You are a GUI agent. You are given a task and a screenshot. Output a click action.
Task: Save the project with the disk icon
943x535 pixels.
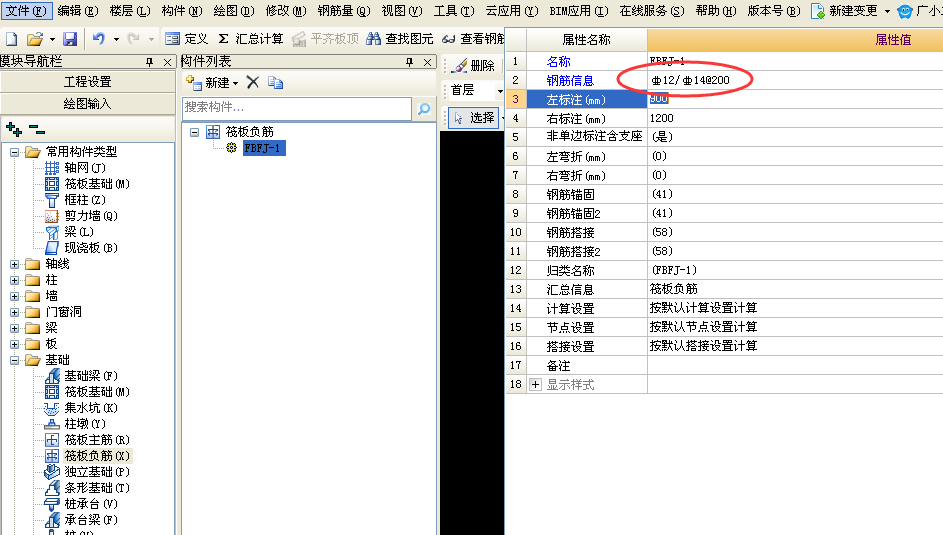70,39
